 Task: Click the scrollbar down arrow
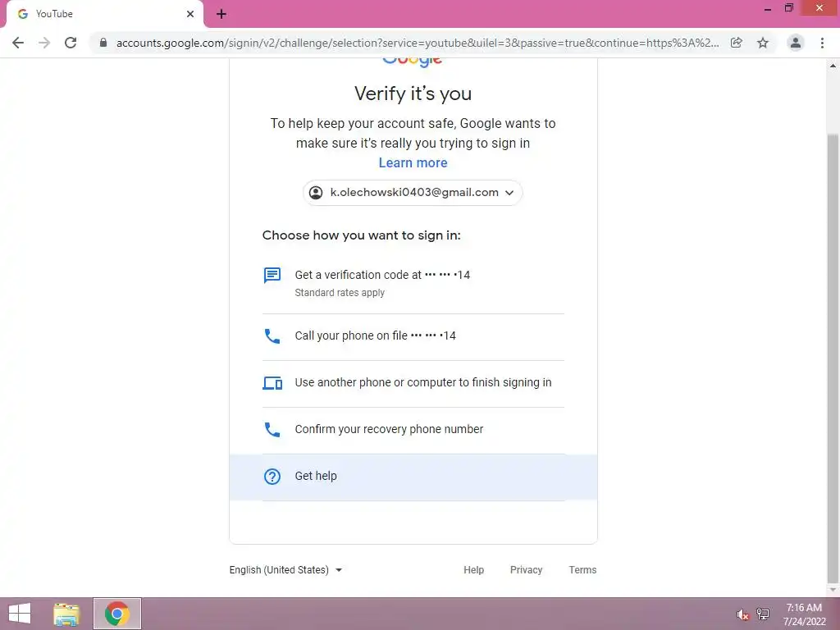click(x=833, y=590)
